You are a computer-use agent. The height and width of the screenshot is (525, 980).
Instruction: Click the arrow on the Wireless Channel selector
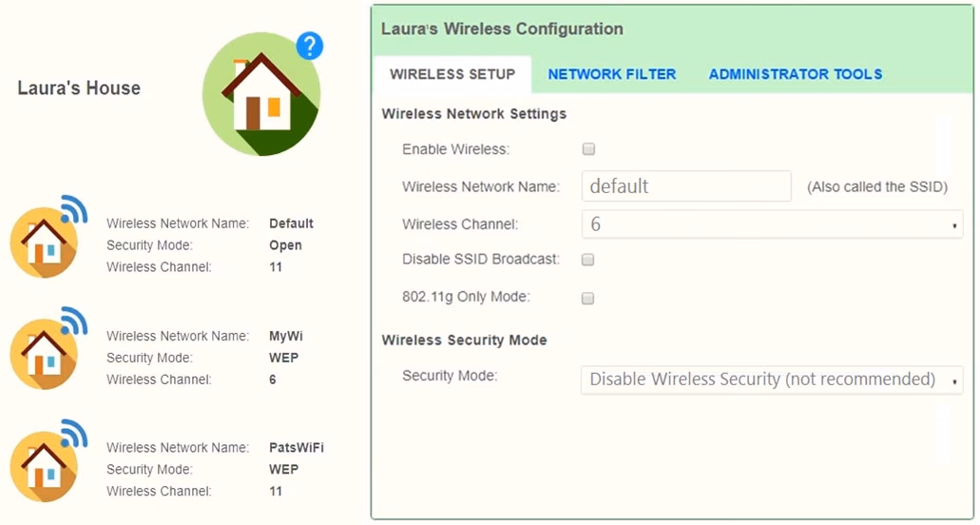pyautogui.click(x=954, y=225)
